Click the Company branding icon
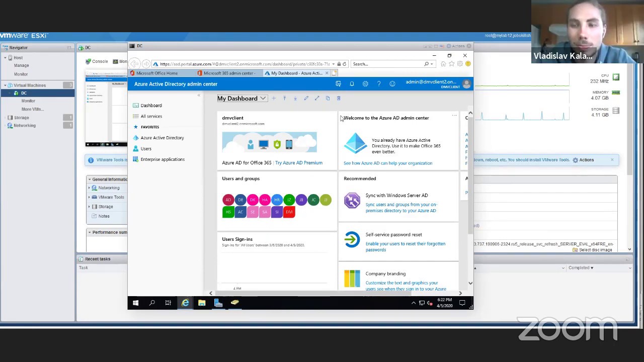The width and height of the screenshot is (644, 362). pos(352,279)
